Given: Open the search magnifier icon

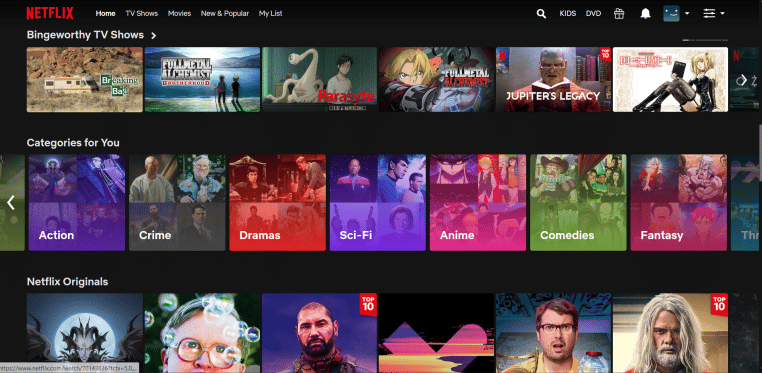Looking at the screenshot, I should [x=541, y=14].
